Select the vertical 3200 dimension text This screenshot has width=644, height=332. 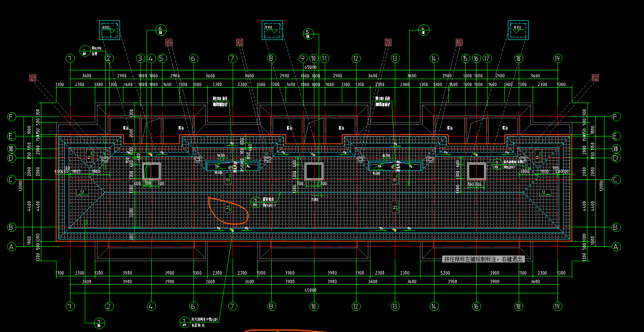point(131,212)
